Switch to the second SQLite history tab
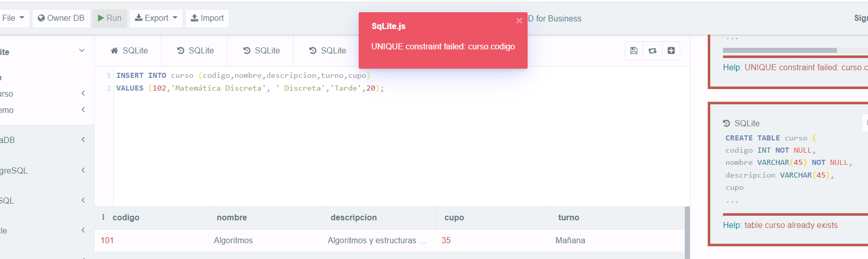Image resolution: width=868 pixels, height=259 pixels. tap(195, 51)
